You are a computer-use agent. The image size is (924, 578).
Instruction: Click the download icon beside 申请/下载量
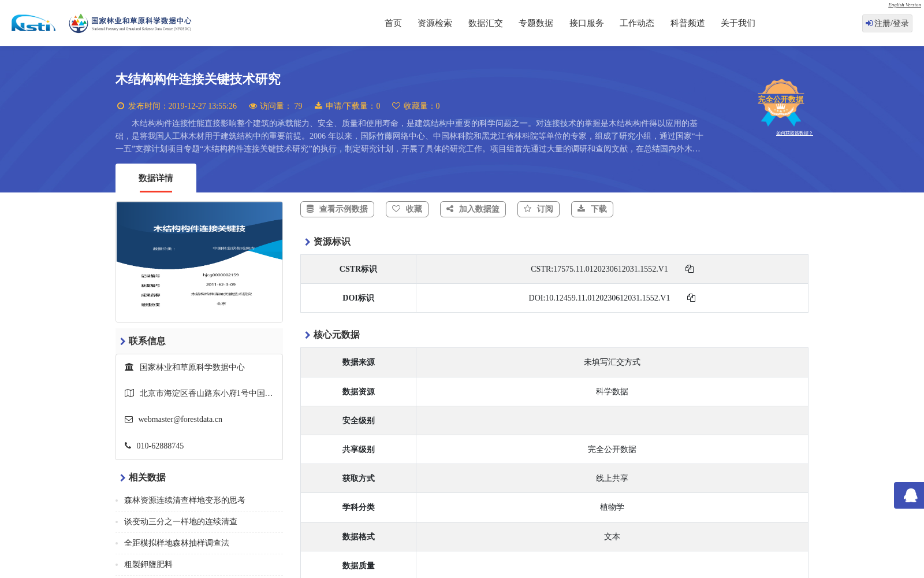[318, 105]
